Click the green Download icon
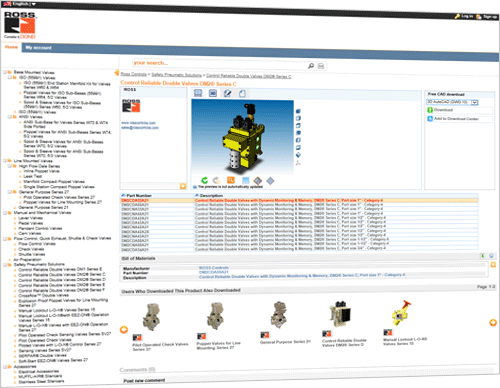This screenshot has width=500, height=388. point(430,110)
